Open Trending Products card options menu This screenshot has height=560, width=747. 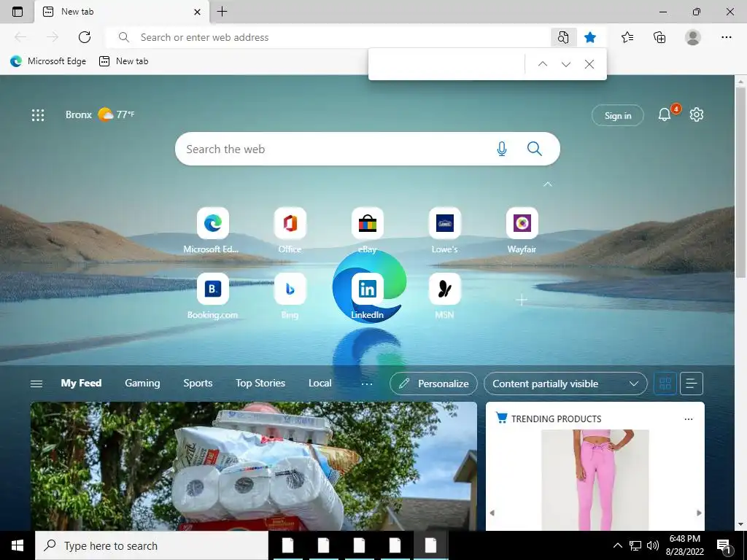[x=689, y=419]
